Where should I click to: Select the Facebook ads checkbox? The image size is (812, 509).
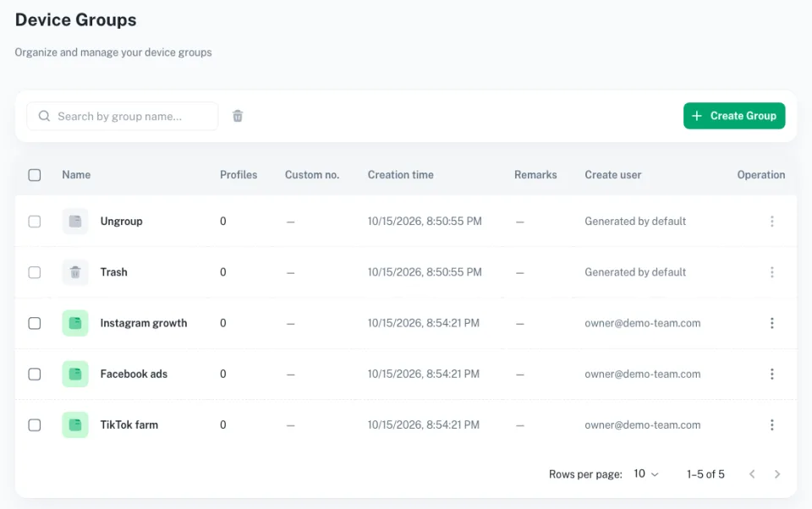click(34, 374)
